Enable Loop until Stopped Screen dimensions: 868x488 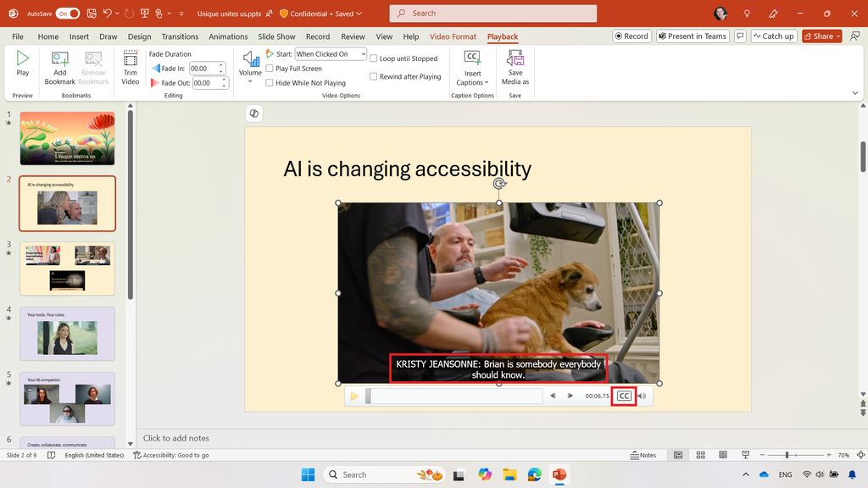pos(374,58)
